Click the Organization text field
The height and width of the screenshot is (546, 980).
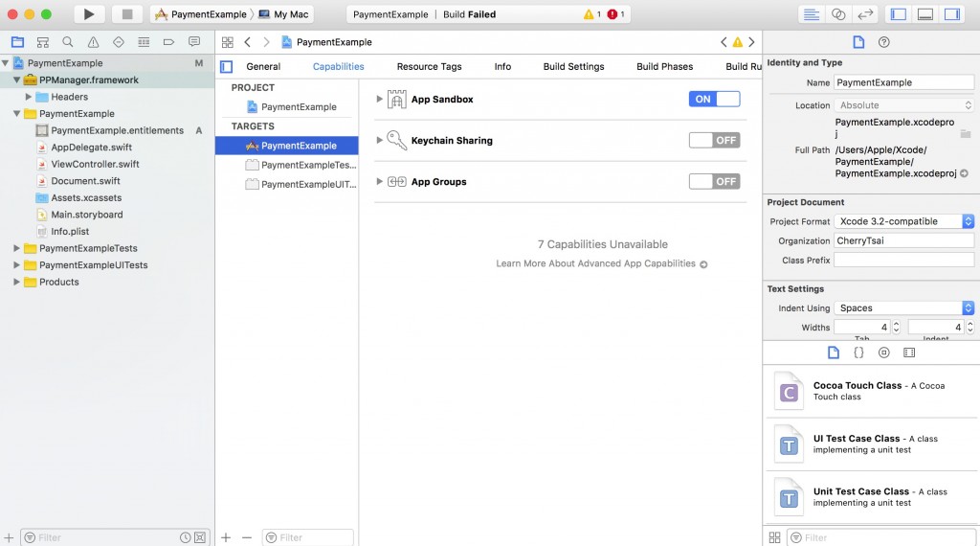(903, 240)
